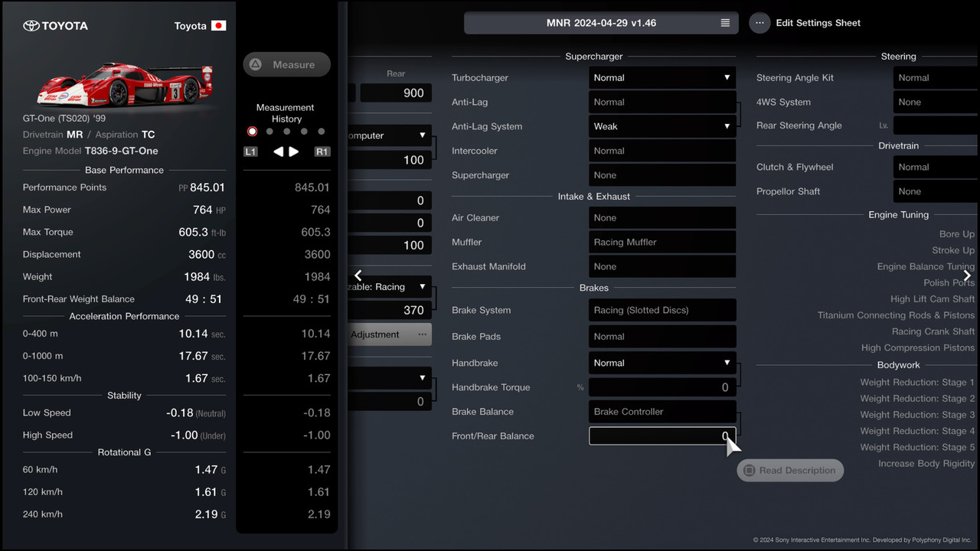Open the Propellor Shaft dropdown
The height and width of the screenshot is (551, 980).
[936, 191]
